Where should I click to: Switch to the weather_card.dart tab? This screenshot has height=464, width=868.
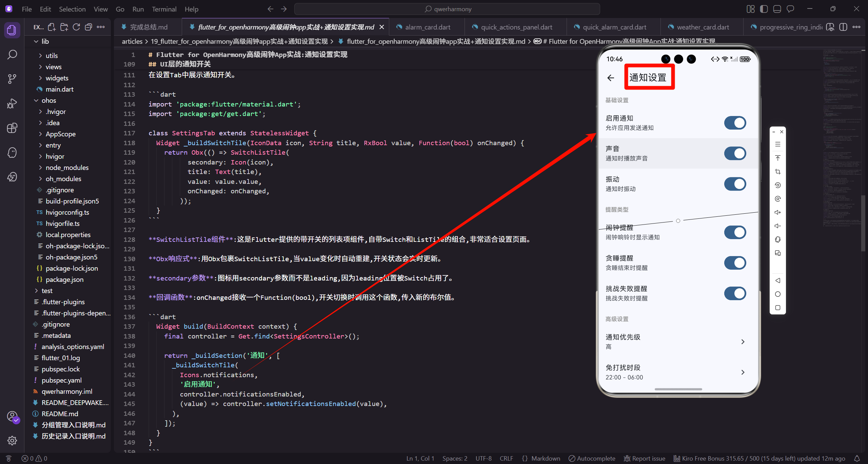[703, 27]
